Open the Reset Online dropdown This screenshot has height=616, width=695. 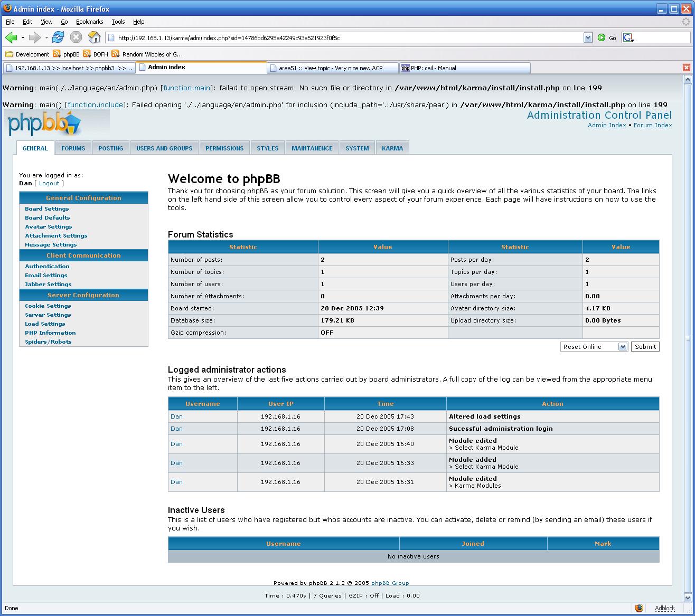click(622, 346)
